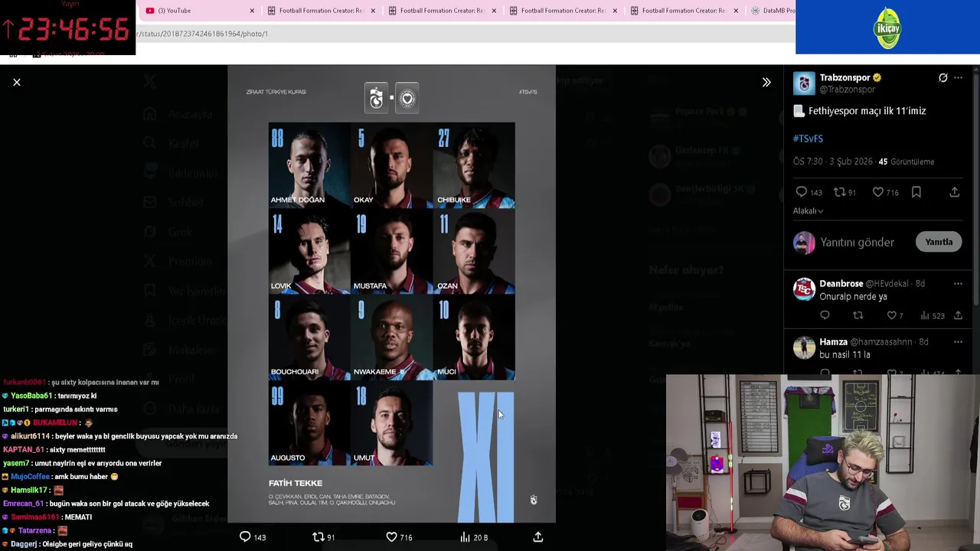Click reply icon showing 143 in side panel

coord(801,192)
